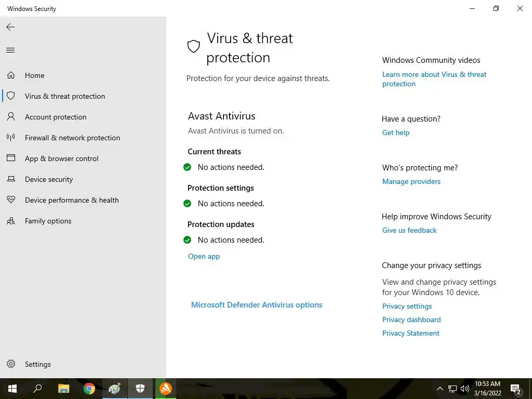Expand Microsoft Defender Antivirus options
The image size is (532, 399).
(x=257, y=304)
